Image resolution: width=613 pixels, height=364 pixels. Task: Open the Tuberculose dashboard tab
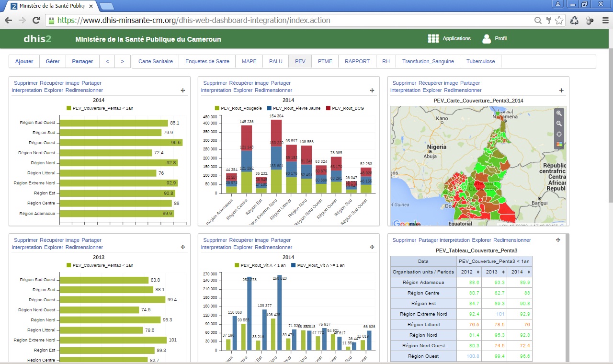[x=481, y=61]
